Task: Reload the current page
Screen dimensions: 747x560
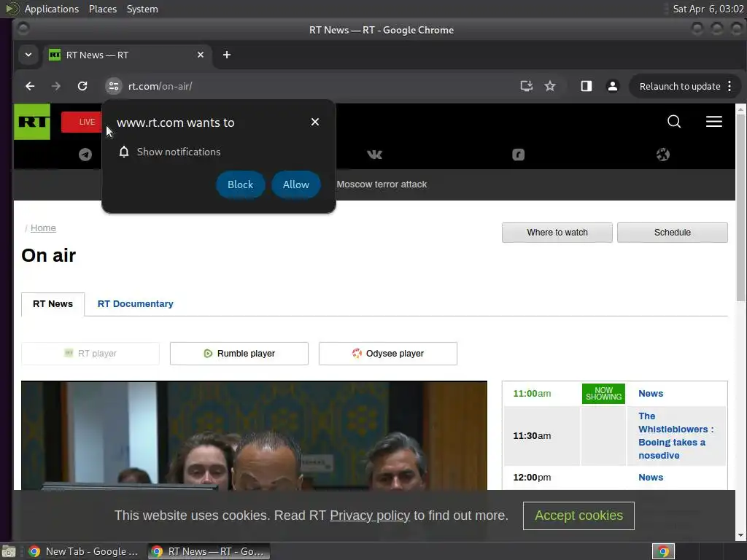Action: tap(82, 86)
